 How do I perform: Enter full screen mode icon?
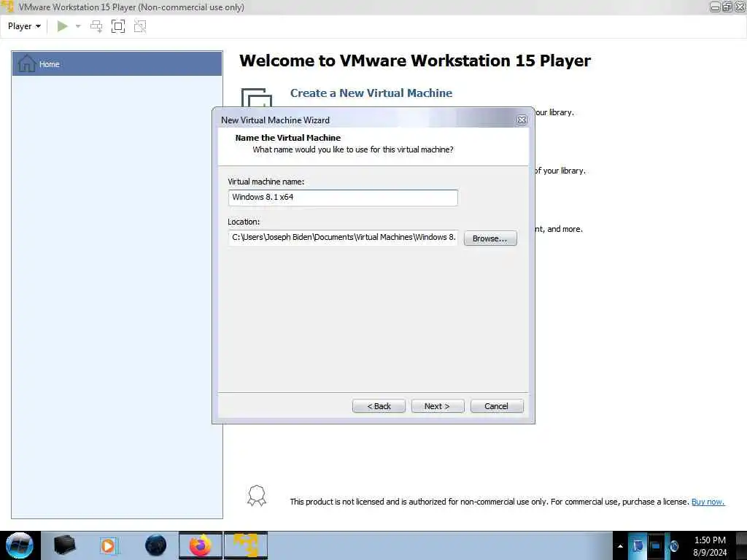pyautogui.click(x=118, y=26)
